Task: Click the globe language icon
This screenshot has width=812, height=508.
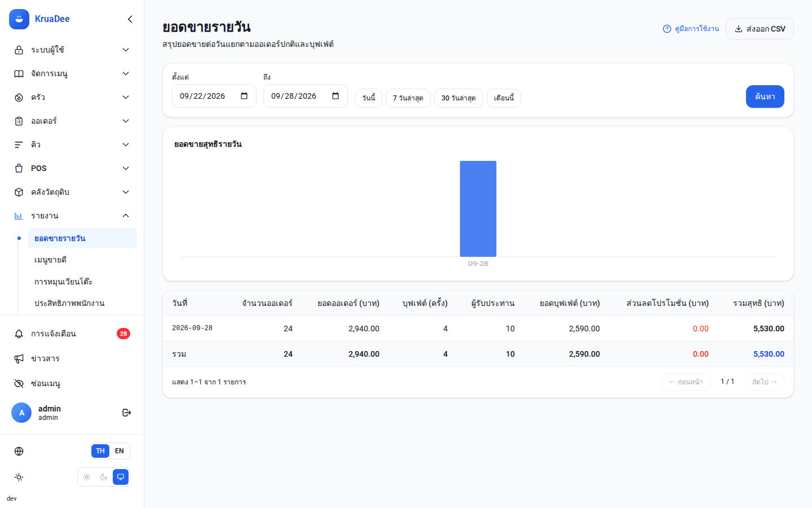Action: pyautogui.click(x=19, y=451)
